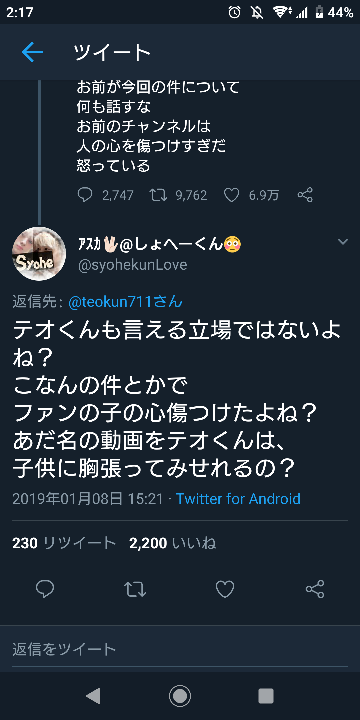Like the main tweet with the heart icon

(x=225, y=589)
